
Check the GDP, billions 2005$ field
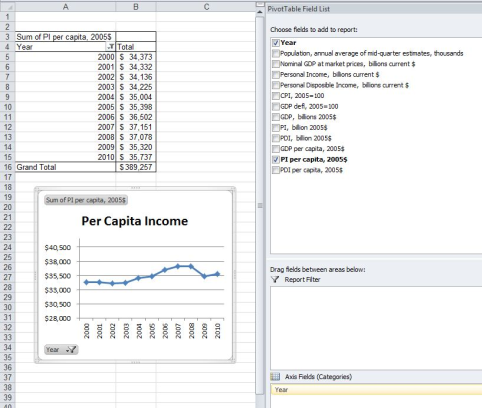(276, 117)
